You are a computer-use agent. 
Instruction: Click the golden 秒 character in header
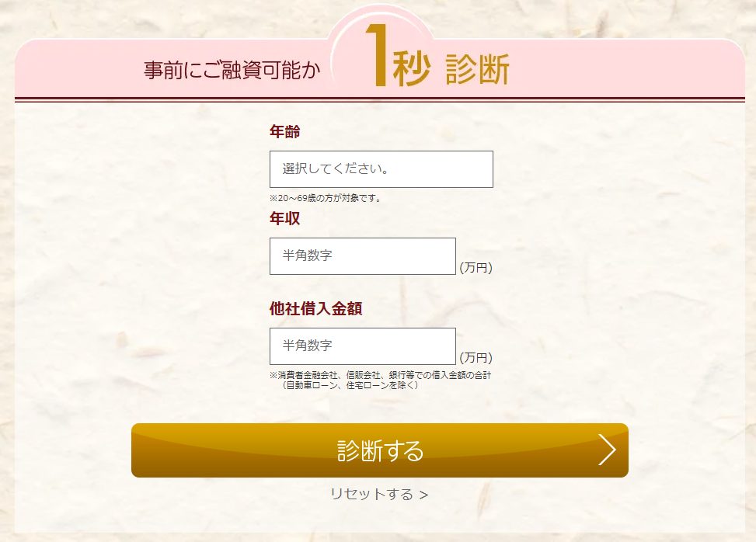(411, 70)
